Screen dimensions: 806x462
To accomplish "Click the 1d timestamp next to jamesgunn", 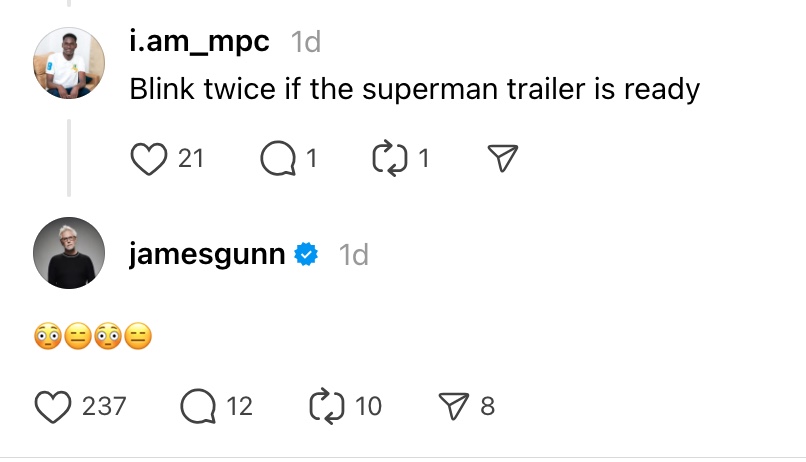I will 354,255.
